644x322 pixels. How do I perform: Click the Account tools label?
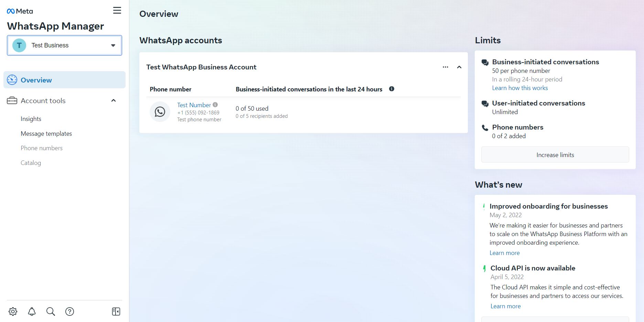pos(43,101)
